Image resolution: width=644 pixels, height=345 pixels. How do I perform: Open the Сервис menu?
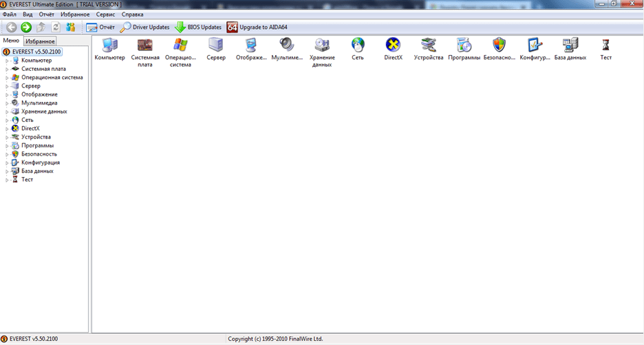click(x=105, y=14)
